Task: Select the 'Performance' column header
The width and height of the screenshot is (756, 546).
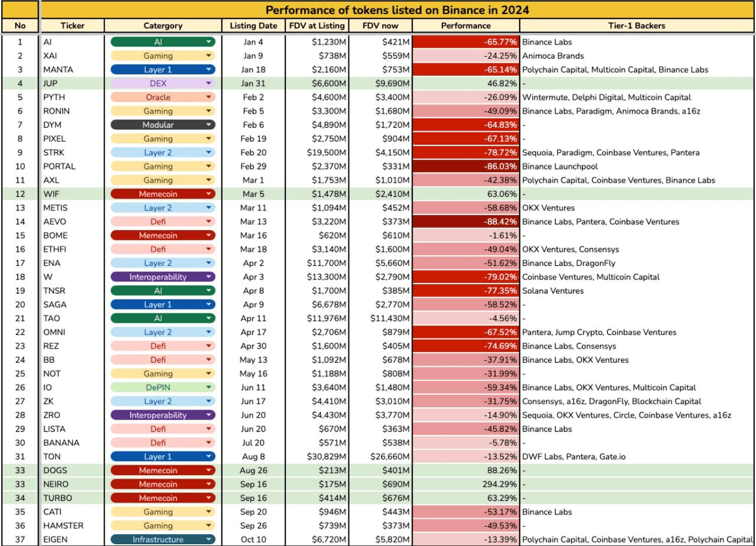Action: tap(466, 25)
